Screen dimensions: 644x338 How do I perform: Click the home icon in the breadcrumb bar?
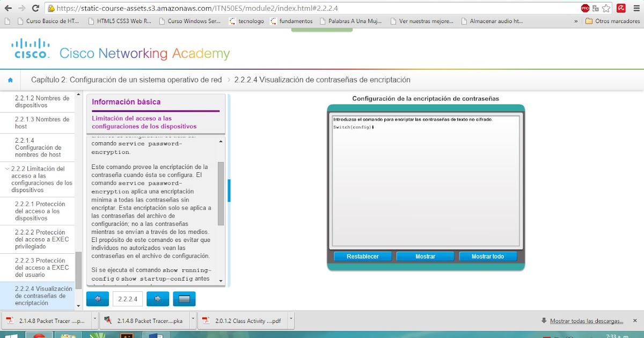click(x=10, y=79)
